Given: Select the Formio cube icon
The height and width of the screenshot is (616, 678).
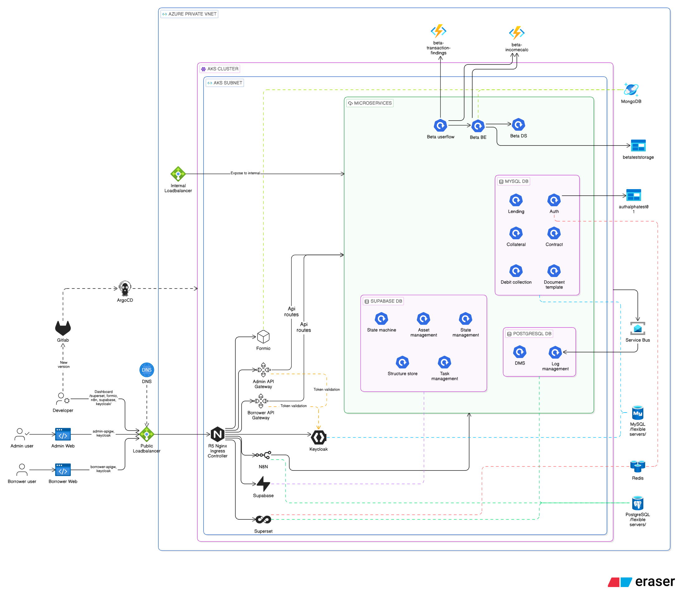Looking at the screenshot, I should click(x=263, y=336).
